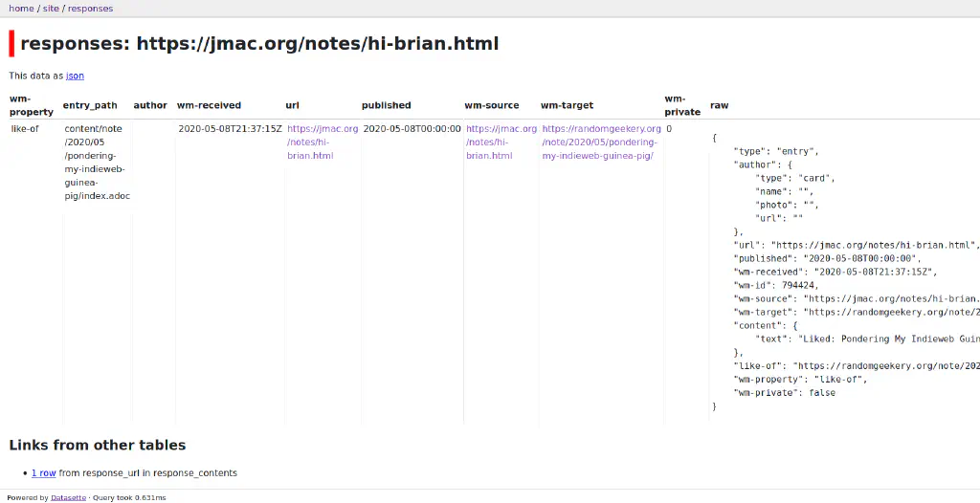Click the wm-private cell value 0
This screenshot has height=503, width=980.
point(669,129)
